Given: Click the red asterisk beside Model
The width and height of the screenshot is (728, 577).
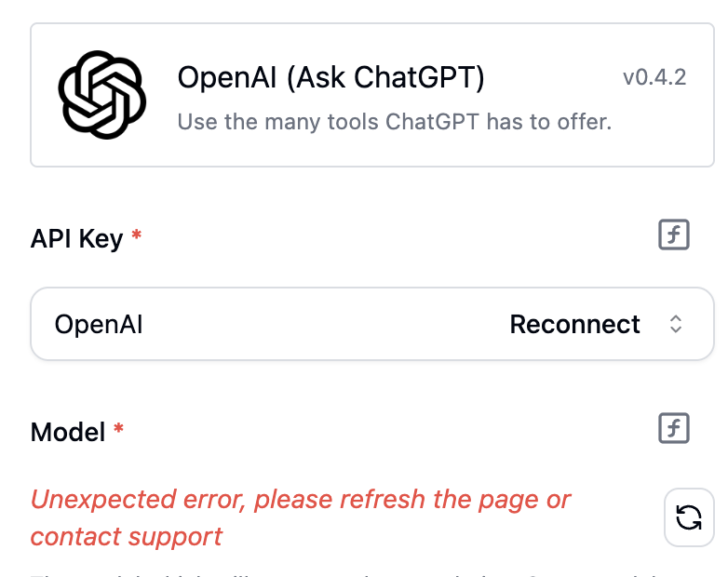Looking at the screenshot, I should pos(118,427).
